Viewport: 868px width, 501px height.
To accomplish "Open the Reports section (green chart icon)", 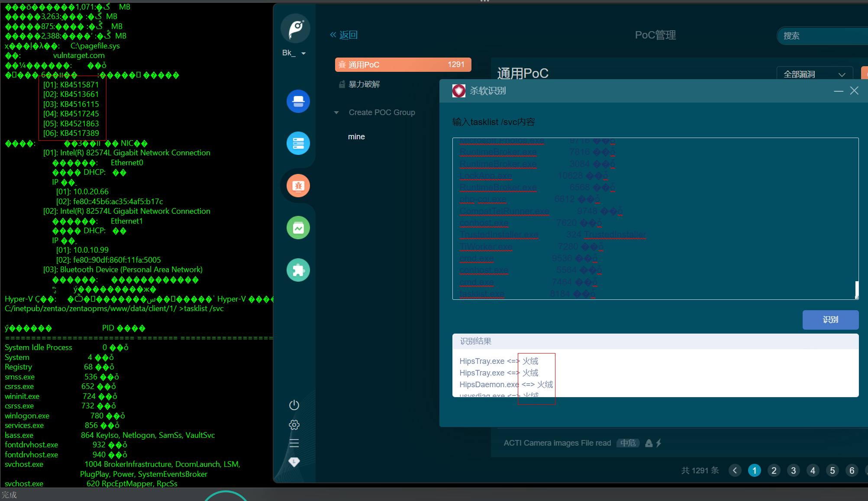I will coord(298,228).
